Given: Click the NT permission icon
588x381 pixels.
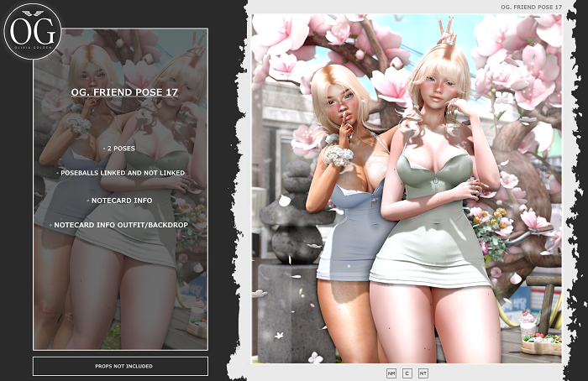Looking at the screenshot, I should (423, 373).
